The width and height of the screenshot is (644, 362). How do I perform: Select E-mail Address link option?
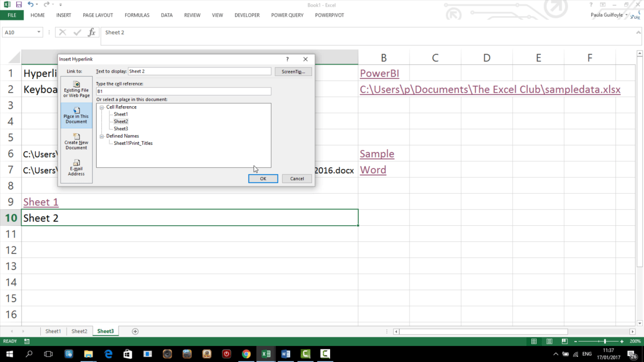76,168
